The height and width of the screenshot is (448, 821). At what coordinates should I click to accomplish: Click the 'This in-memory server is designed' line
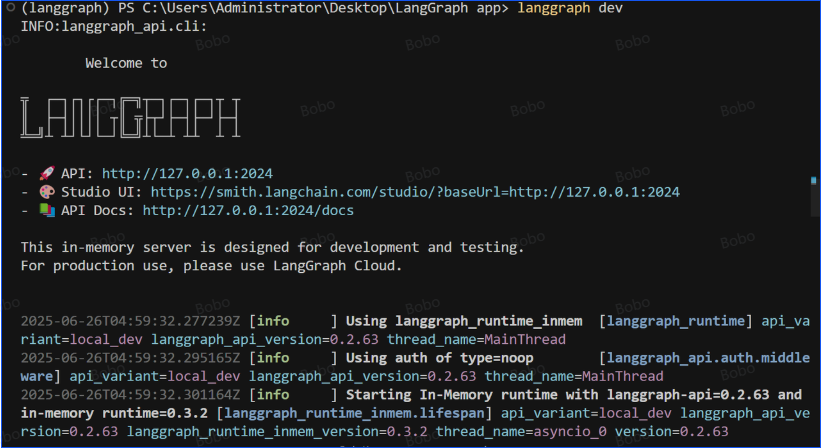[x=272, y=248]
